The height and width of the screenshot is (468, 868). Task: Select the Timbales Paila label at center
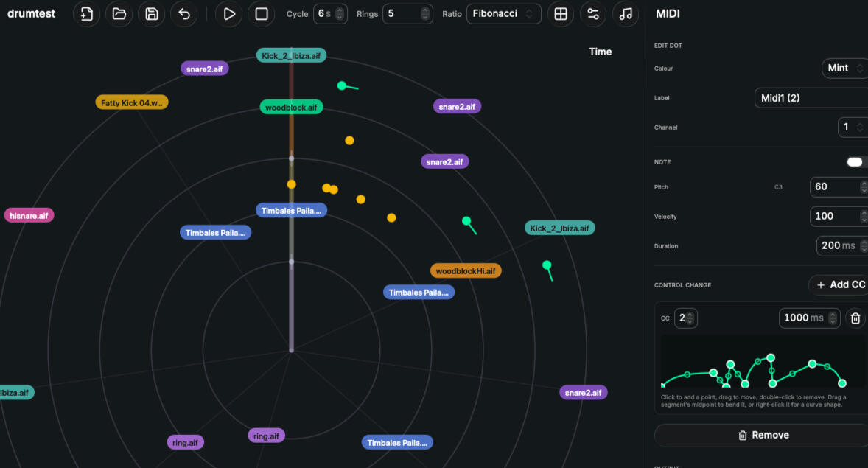click(291, 211)
